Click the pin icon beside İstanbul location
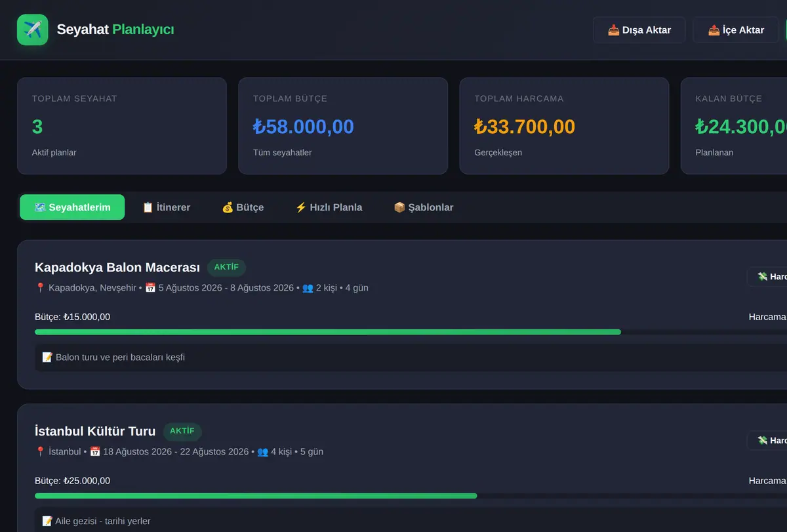The height and width of the screenshot is (532, 787). 40,452
